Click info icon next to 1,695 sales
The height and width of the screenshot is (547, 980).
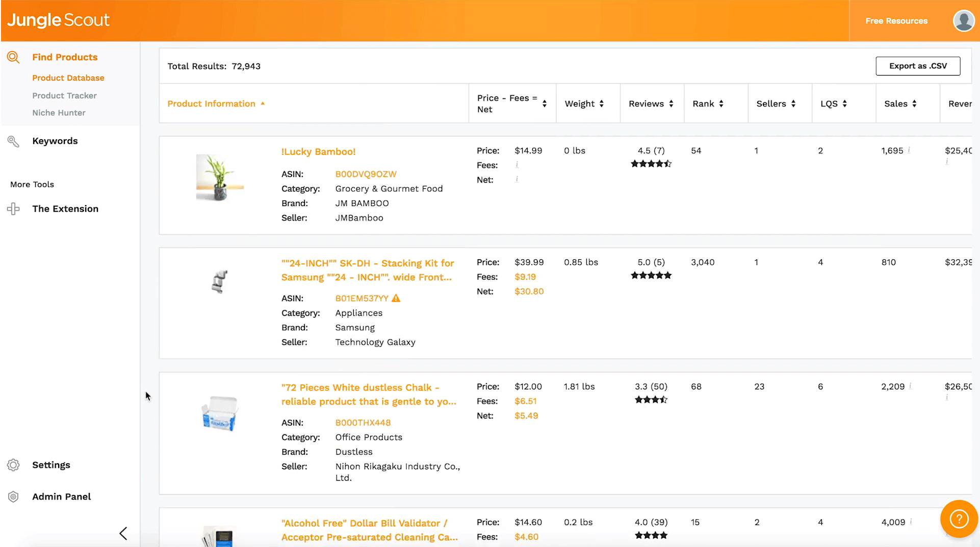pos(909,150)
